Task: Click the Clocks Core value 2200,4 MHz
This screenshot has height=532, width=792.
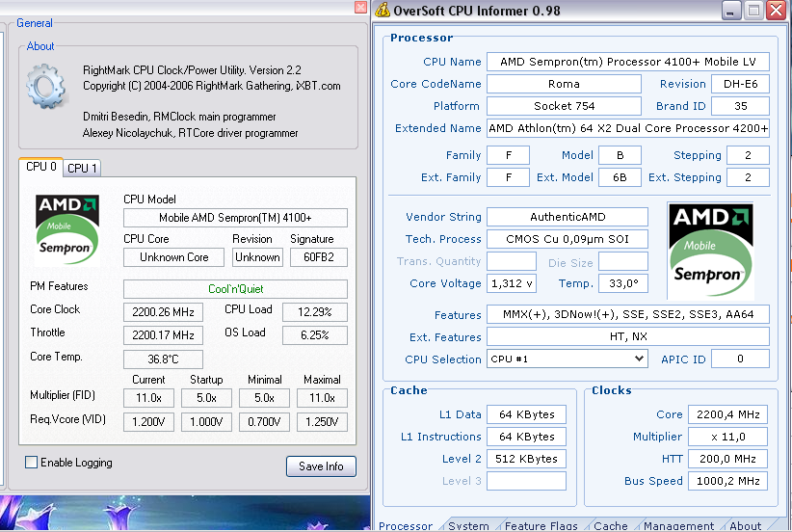Action: [x=727, y=414]
